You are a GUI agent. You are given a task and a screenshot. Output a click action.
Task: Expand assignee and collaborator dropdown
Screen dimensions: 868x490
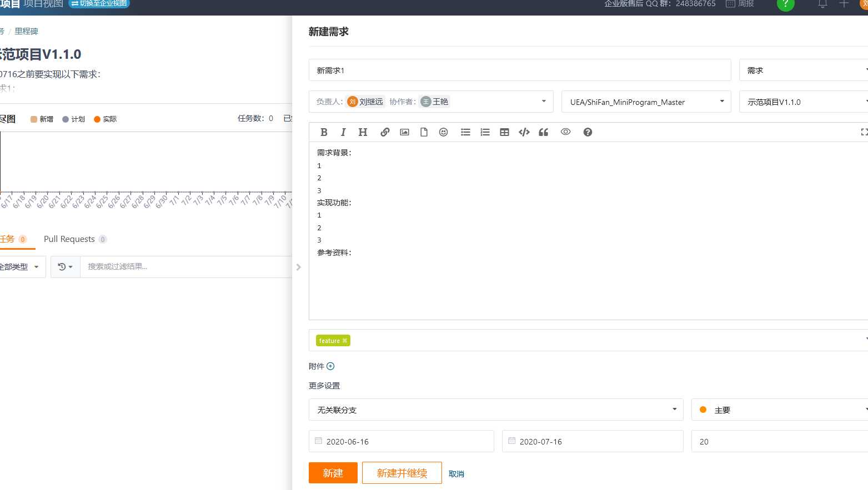click(x=544, y=102)
